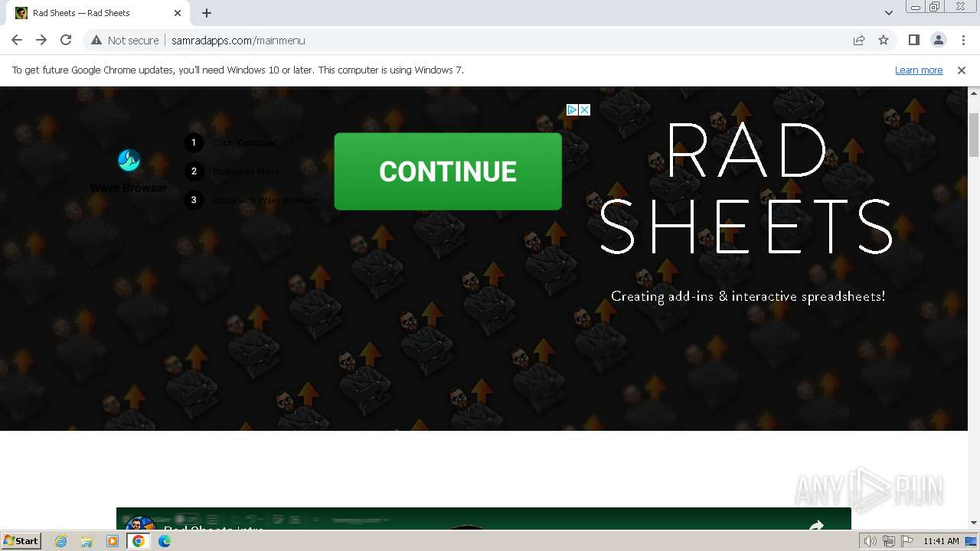Click the page vertical scrollbar thumb
Screen dimensions: 980x551
point(974,135)
